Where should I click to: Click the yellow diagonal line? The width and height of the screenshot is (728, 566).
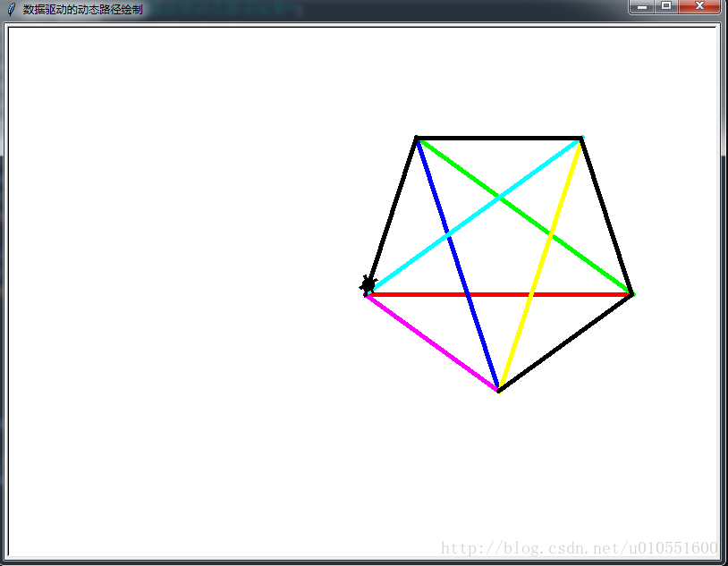coord(540,265)
